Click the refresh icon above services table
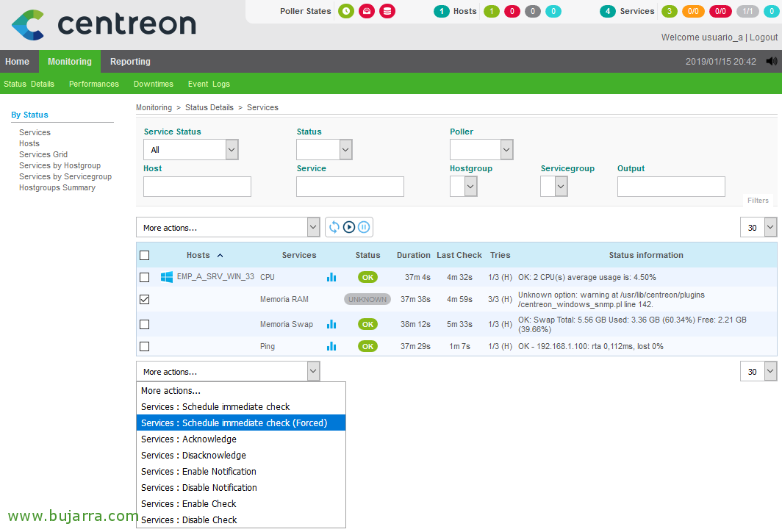Viewport: 782px width, 532px height. click(334, 227)
